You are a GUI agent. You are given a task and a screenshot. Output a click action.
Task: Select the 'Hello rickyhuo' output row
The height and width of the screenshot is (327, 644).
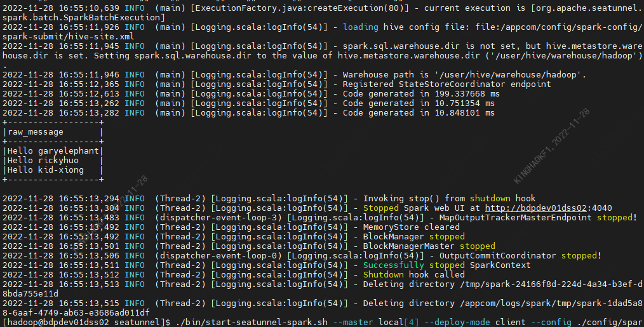[43, 161]
